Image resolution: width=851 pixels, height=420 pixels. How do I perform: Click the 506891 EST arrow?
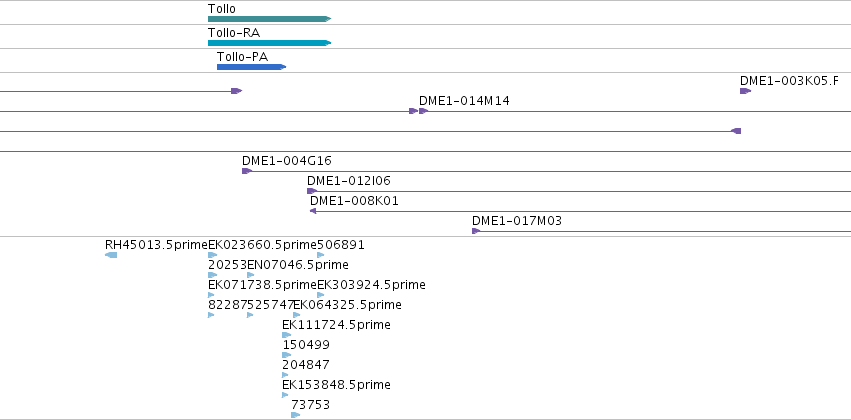point(320,255)
